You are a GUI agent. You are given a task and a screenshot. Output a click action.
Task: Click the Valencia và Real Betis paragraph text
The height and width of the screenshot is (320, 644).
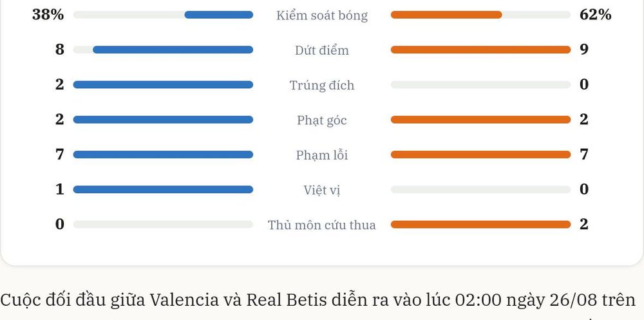click(318, 300)
